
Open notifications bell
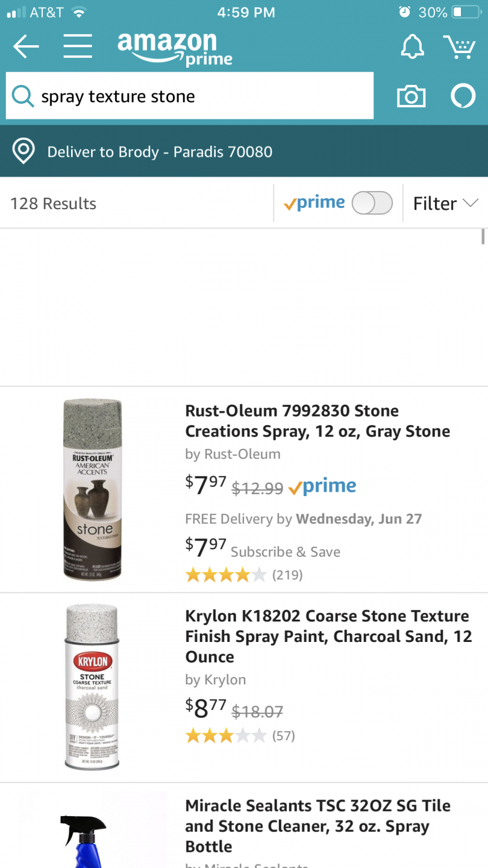coord(413,46)
